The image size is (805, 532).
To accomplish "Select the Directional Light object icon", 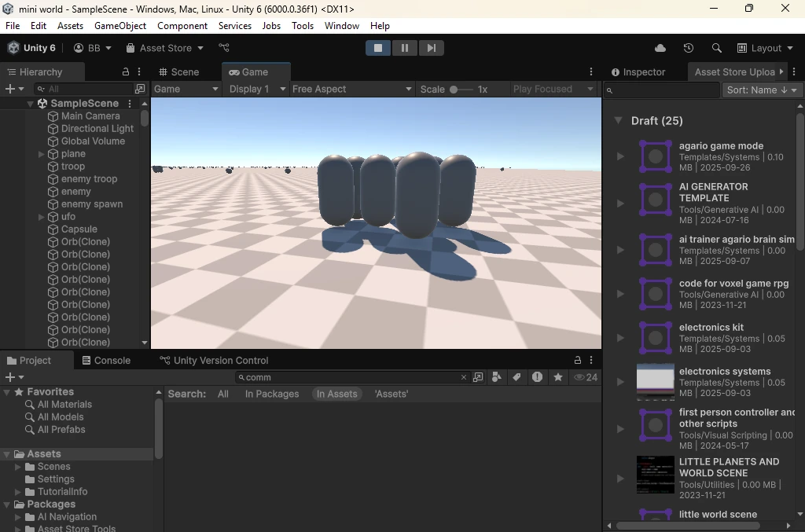I will 53,129.
